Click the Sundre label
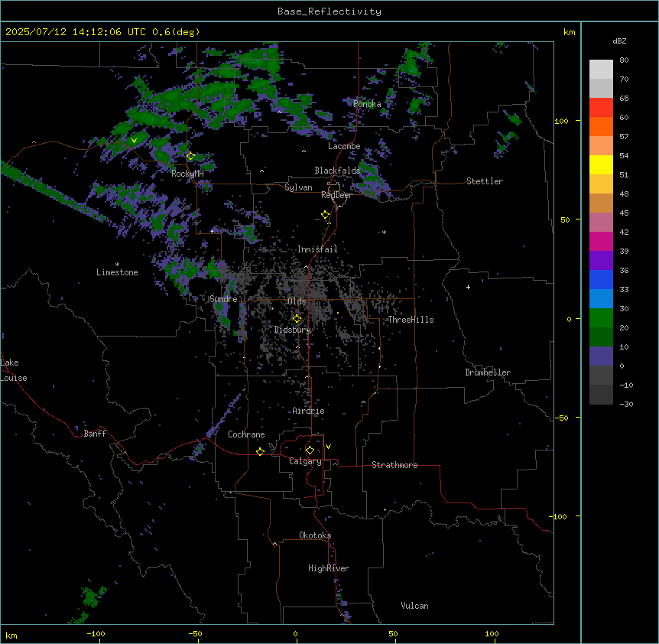Viewport: 659px width, 644px height. tap(223, 299)
